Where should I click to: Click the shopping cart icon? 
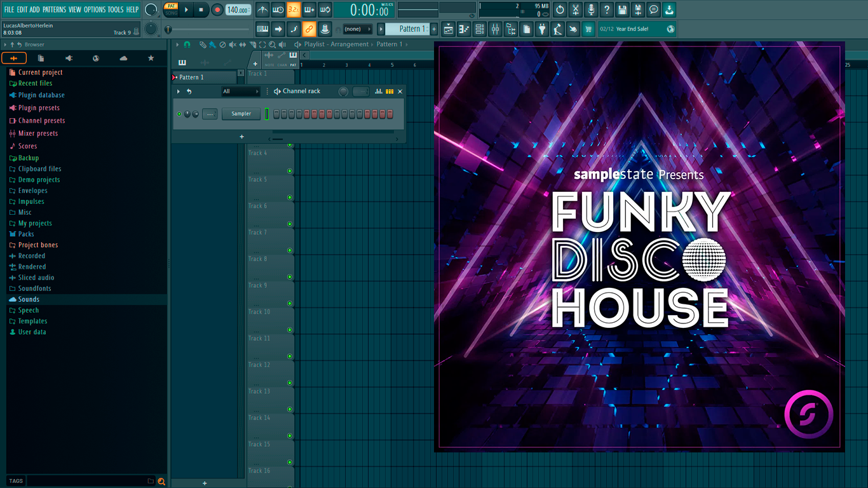coord(588,29)
